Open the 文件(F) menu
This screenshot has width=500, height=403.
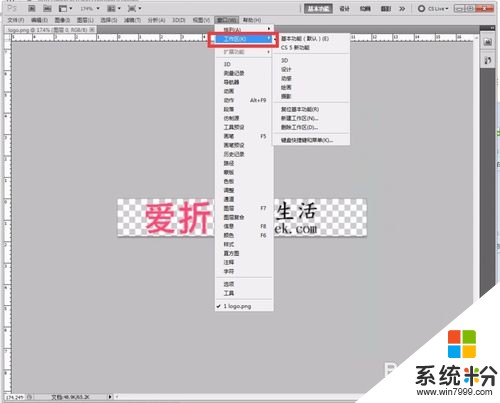coord(16,20)
